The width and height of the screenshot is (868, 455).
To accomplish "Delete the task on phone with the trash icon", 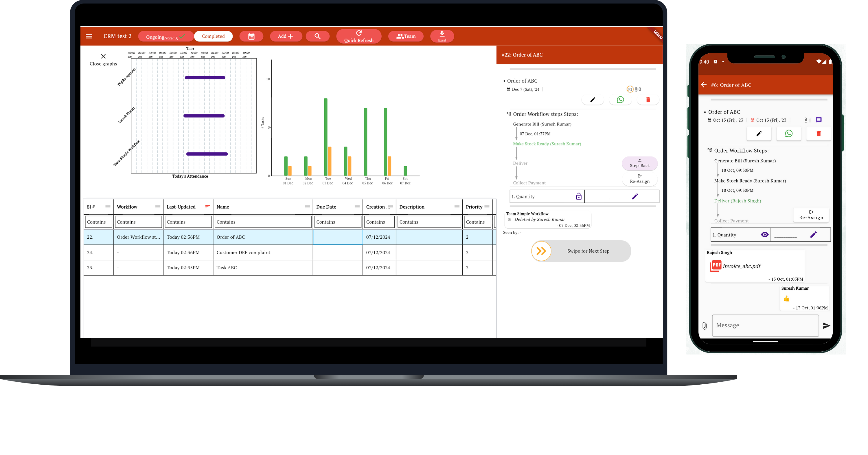I will point(819,134).
